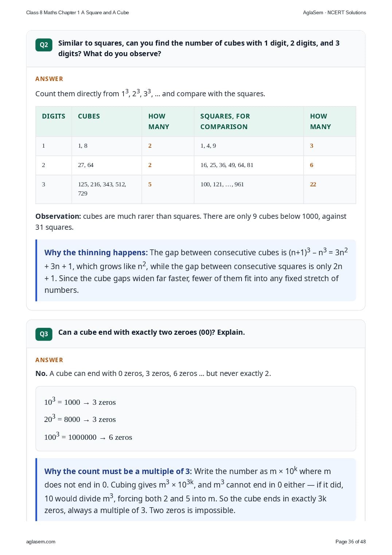Click the SQUARES, FOR COMPARISON header
Viewport: 392px width, 555px height.
point(225,121)
